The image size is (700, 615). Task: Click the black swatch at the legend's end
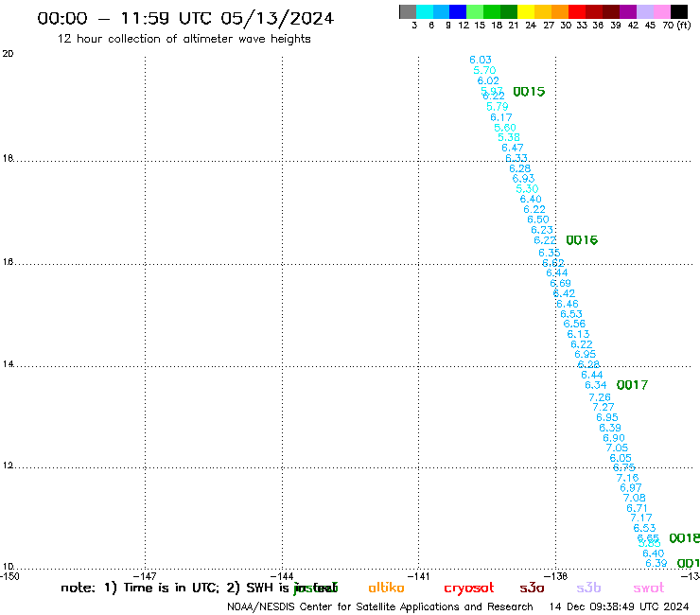(679, 11)
